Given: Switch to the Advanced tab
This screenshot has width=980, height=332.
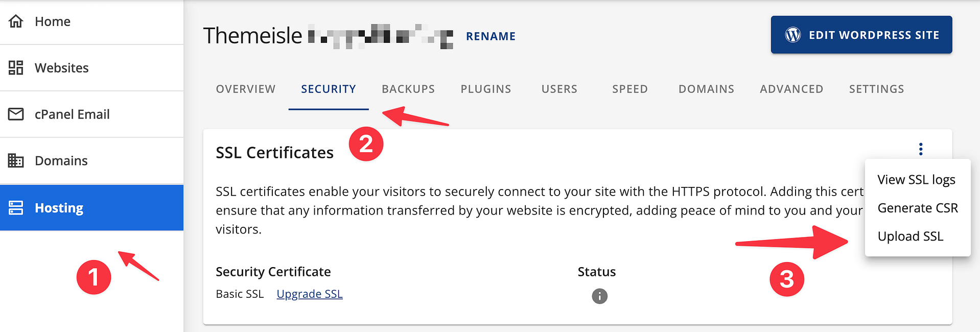Looking at the screenshot, I should 791,89.
